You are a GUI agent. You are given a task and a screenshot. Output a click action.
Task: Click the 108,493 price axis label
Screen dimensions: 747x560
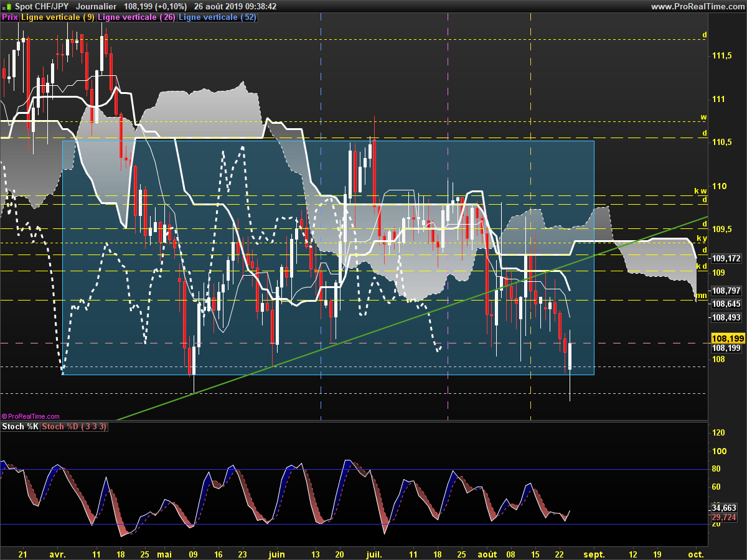[x=726, y=317]
